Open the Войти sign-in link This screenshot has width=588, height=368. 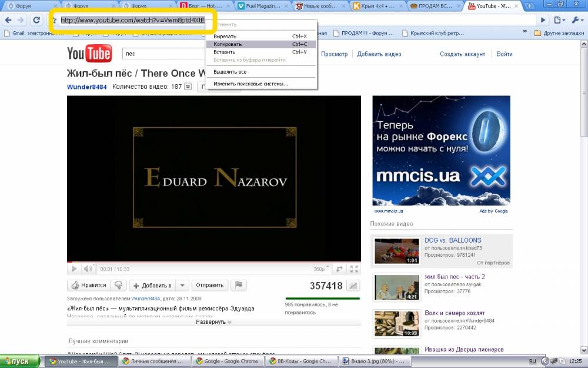pyautogui.click(x=505, y=54)
